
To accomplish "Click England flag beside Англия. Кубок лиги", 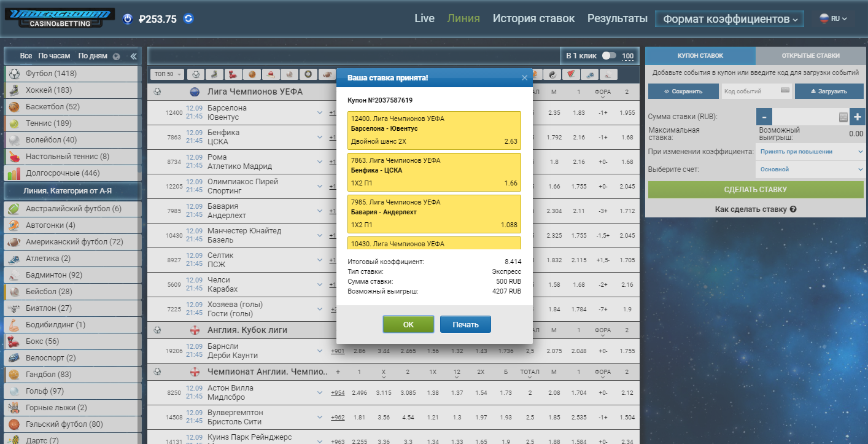I will [x=195, y=330].
